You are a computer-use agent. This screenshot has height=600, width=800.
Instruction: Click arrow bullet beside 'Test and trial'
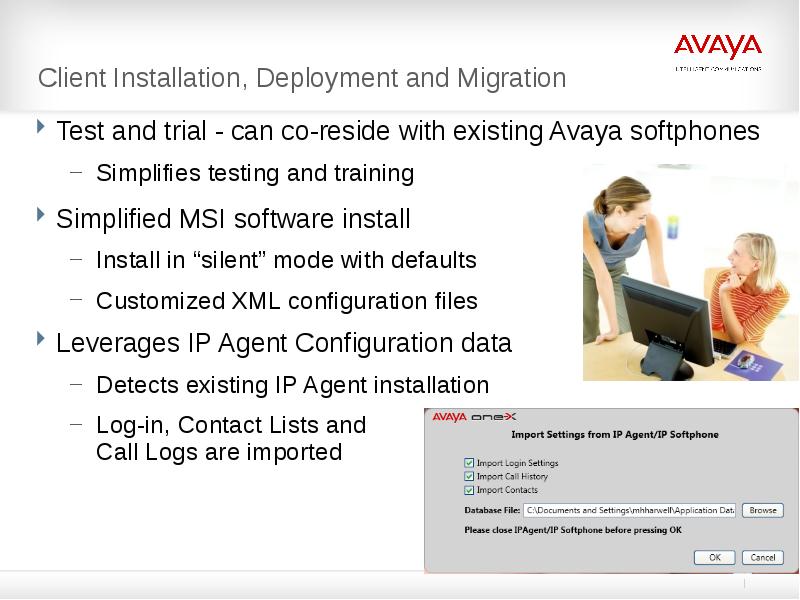click(41, 128)
